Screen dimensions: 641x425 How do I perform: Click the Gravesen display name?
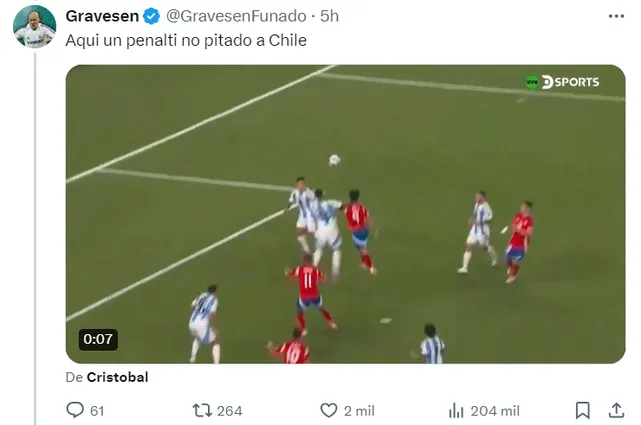(x=102, y=16)
